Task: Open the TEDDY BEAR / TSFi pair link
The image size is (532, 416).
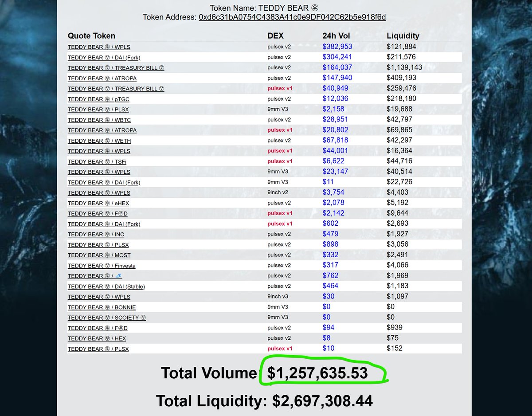Action: [97, 162]
